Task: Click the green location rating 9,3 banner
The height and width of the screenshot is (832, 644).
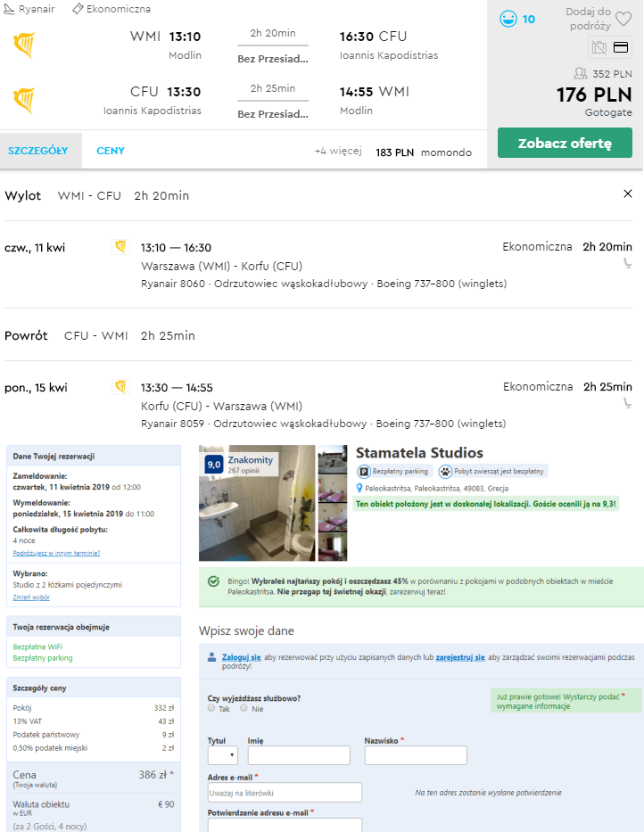Action: click(x=486, y=504)
